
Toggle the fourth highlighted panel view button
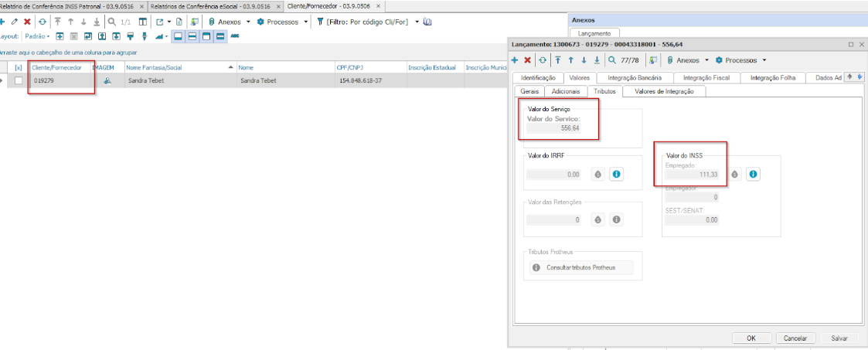(220, 36)
